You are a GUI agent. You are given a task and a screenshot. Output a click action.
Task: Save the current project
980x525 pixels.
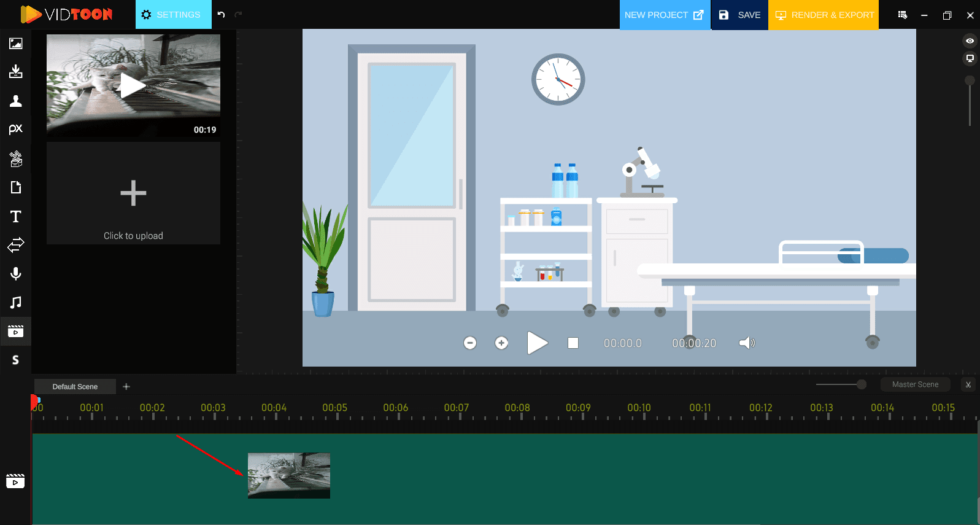click(739, 15)
